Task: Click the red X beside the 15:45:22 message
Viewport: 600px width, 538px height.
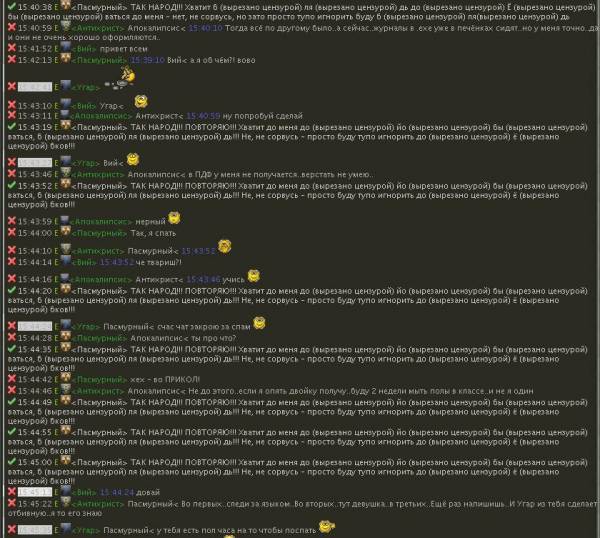Action: (11, 503)
